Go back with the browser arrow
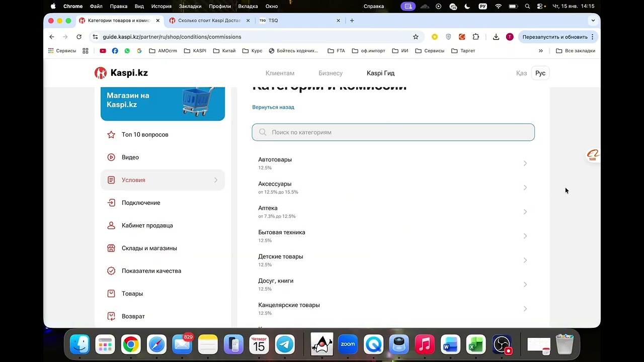The width and height of the screenshot is (644, 362). pos(51,37)
